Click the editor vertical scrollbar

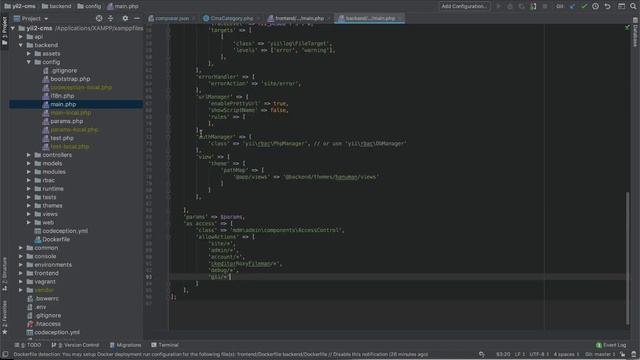tap(627, 258)
